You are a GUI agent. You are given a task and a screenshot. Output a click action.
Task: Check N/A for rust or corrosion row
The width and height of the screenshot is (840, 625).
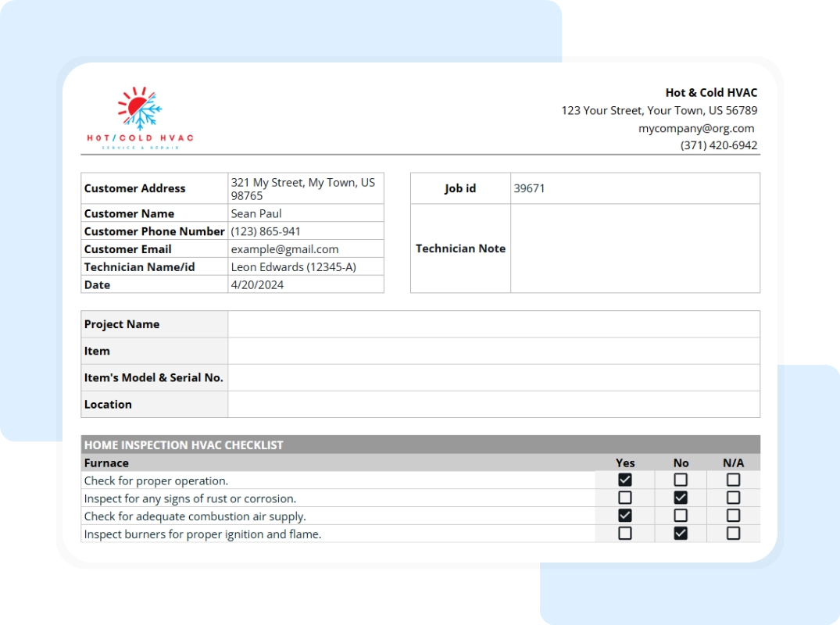[732, 498]
